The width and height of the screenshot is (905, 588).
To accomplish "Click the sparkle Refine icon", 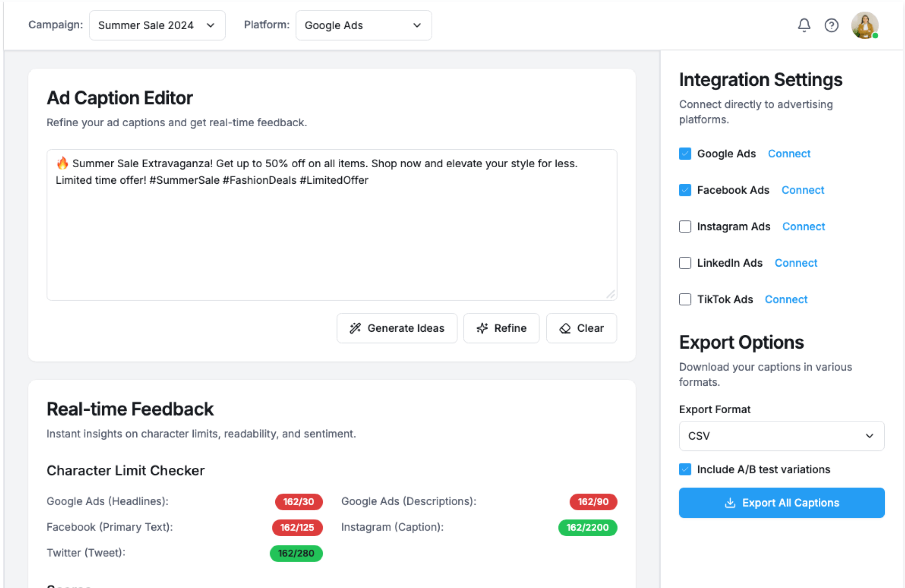I will pos(482,328).
